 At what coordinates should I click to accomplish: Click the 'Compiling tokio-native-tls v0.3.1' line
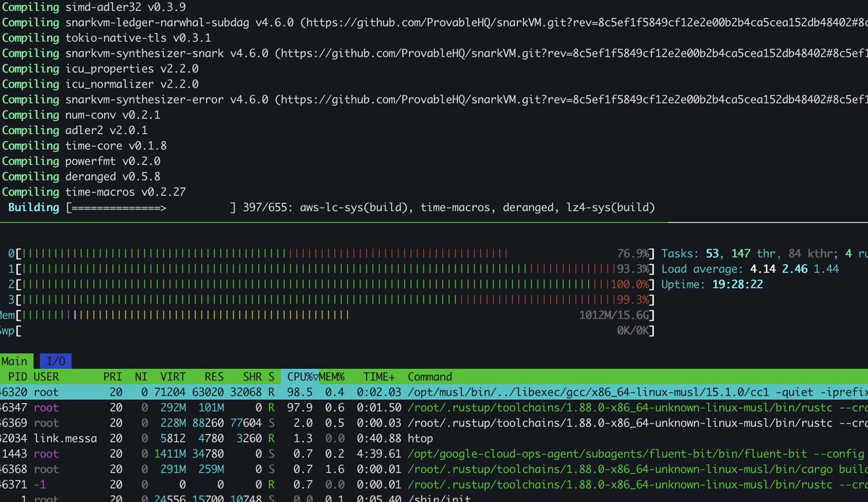pos(106,38)
